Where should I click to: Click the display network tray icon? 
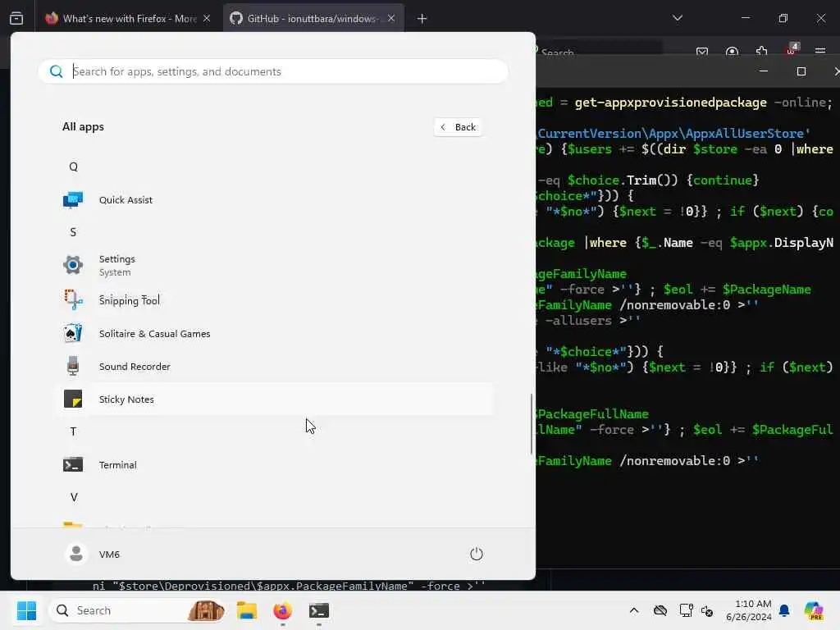686,610
